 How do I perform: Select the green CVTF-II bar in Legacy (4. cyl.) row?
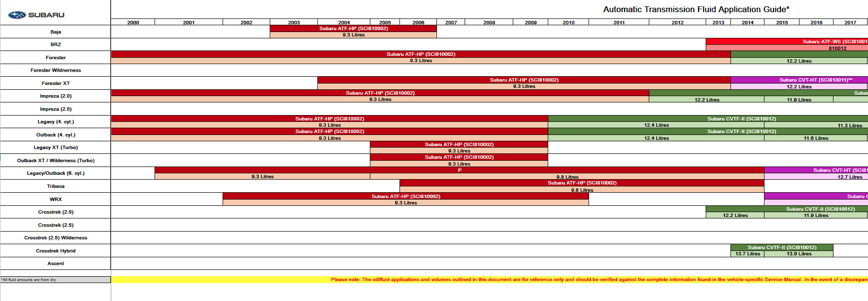[x=708, y=118]
